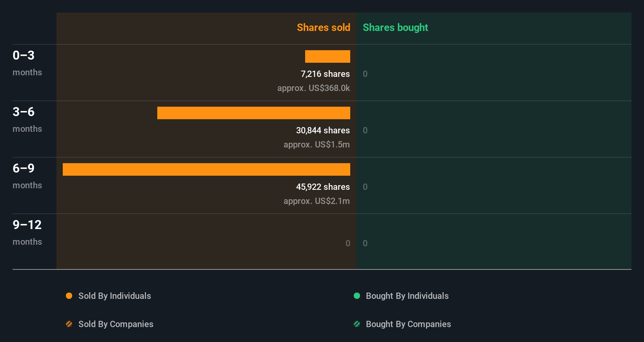Click the 0–3 months orange sold bar
Viewport: 644px width, 342px height.
pos(327,56)
